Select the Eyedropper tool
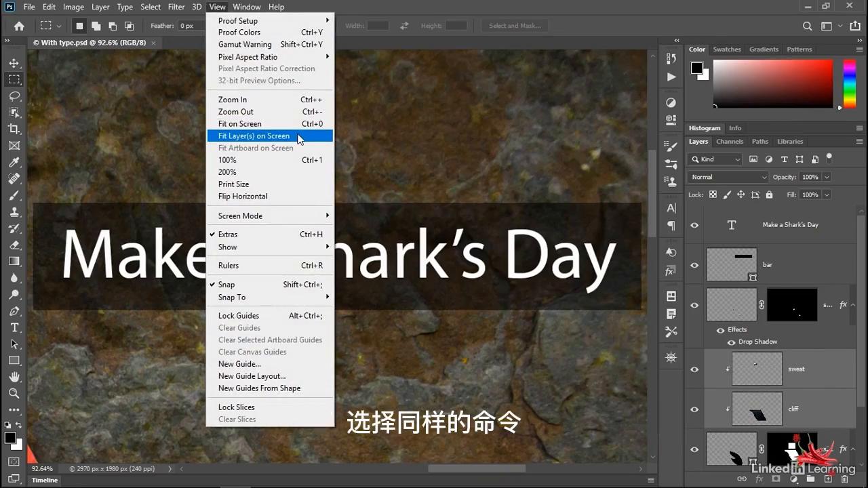This screenshot has width=868, height=488. pyautogui.click(x=14, y=162)
